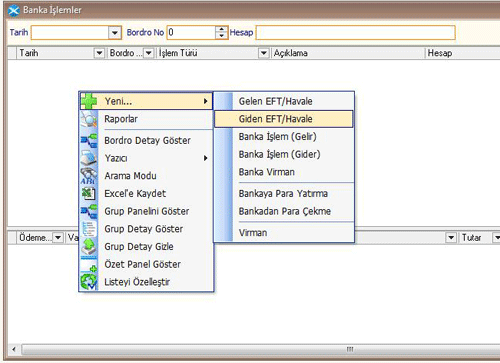Select Arama Modu from context menu
Screen dimensions: 500x363
click(x=146, y=176)
